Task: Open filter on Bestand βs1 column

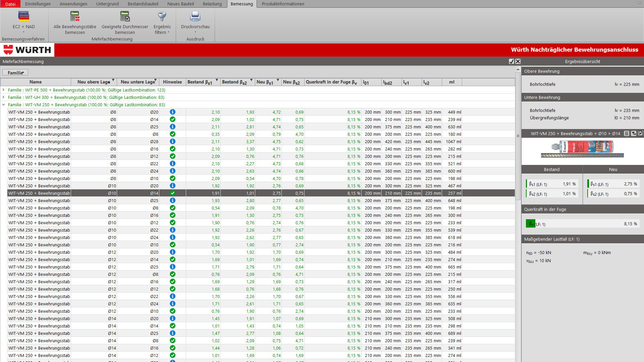Action: click(x=217, y=80)
